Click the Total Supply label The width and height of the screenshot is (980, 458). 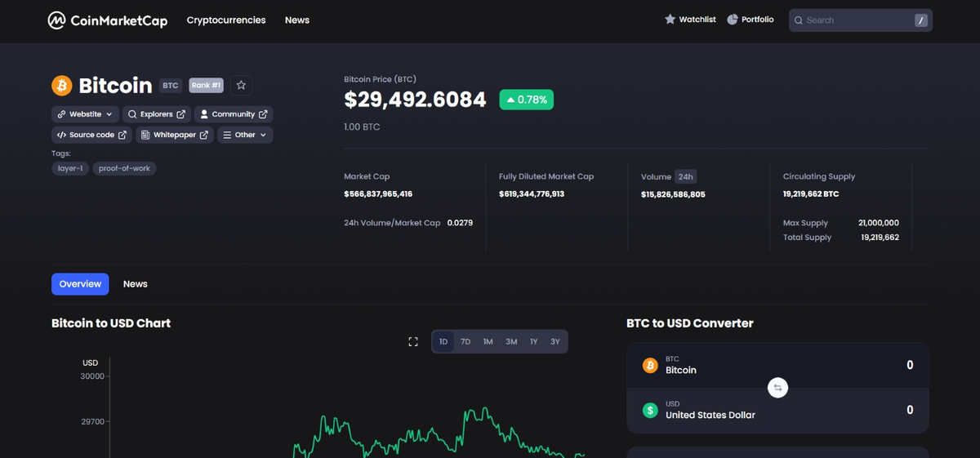tap(807, 238)
